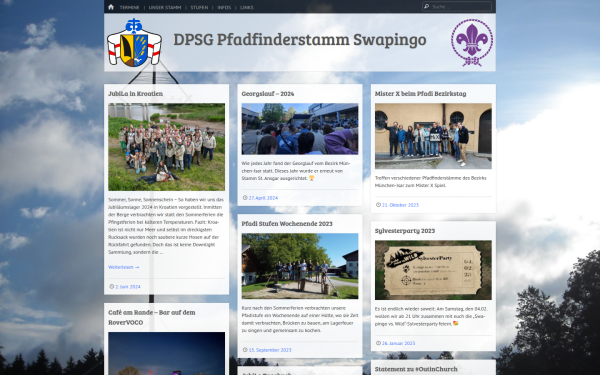Focus the Suche search field
This screenshot has width=600, height=375.
457,7
